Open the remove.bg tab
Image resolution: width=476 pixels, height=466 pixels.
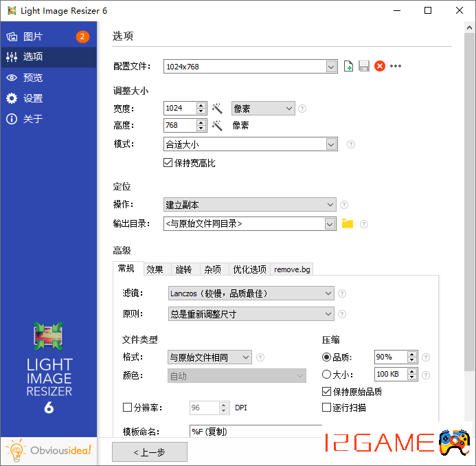point(292,269)
